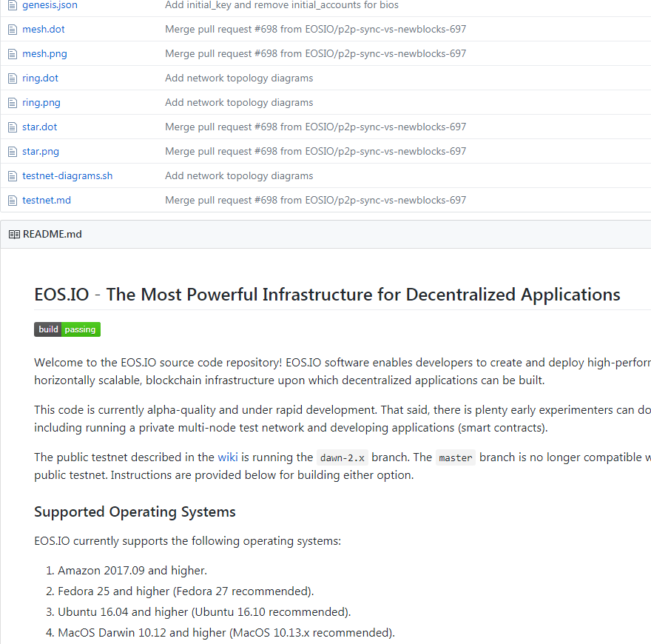Click the 'Welcome to the EOS.IO source code' paragraph

[x=343, y=372]
